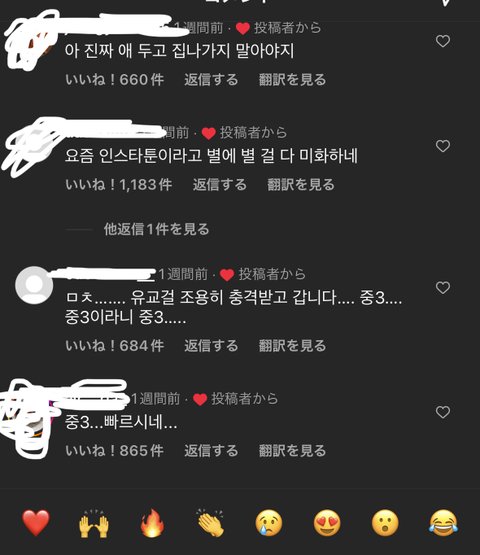Click 翻訳を見る under the 684-likes comment
480x555 pixels.
(292, 346)
